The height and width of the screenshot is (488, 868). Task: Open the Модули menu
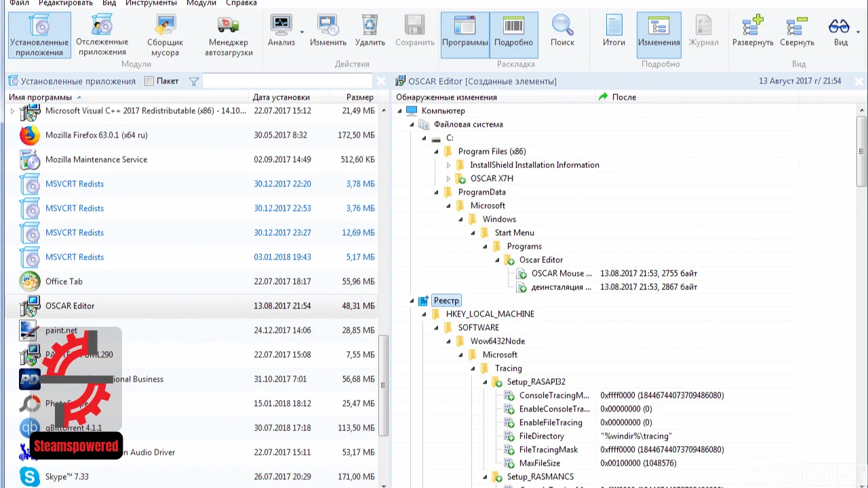coord(201,3)
